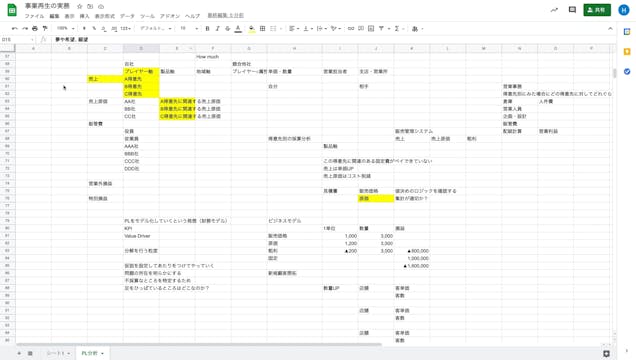This screenshot has width=636, height=360.
Task: Insert a link using the toolbar icon
Action: pos(351,28)
